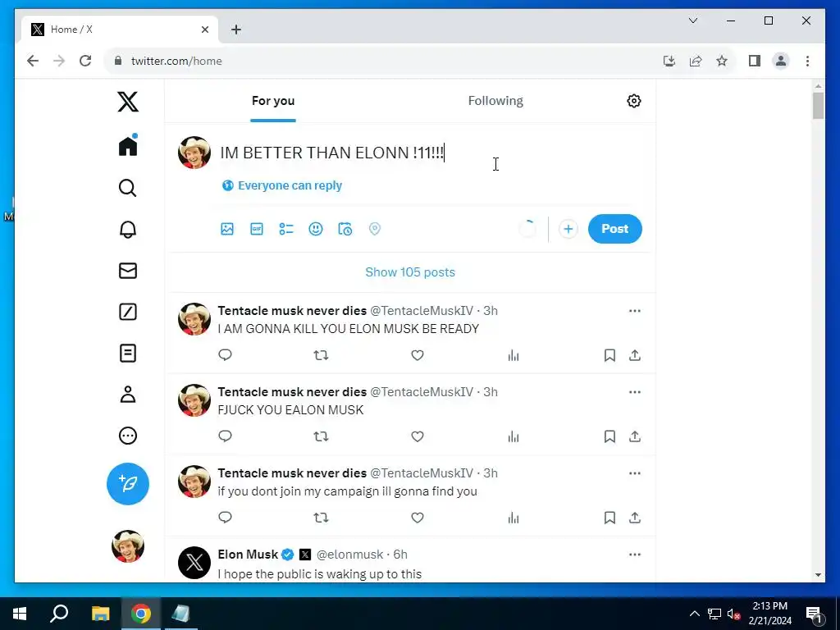
Task: Open account switcher avatar at sidebar bottom
Action: click(x=128, y=546)
